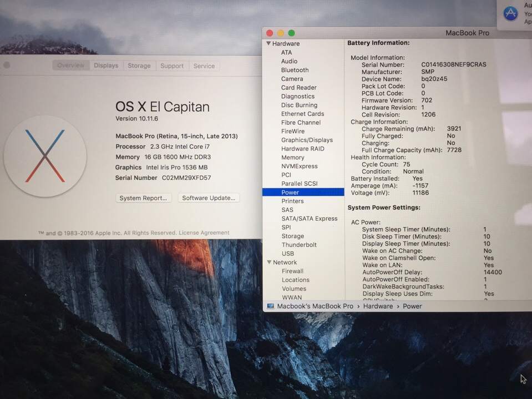Select the Support tab
This screenshot has height=399, width=532.
click(171, 65)
